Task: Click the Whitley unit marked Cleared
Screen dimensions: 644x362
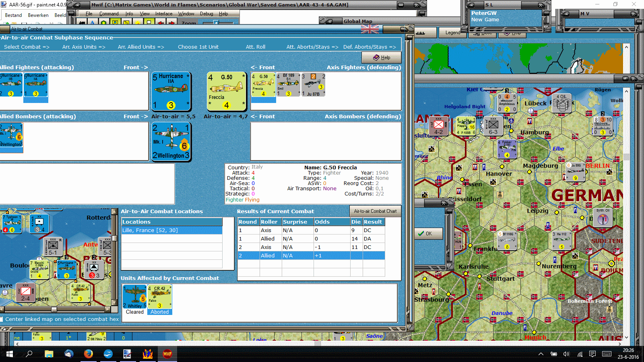Action: pos(135,300)
